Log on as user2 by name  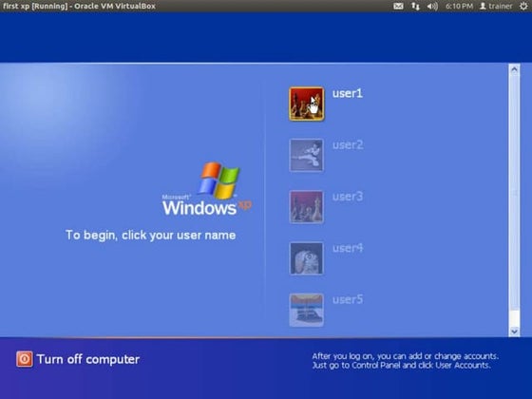[x=348, y=144]
